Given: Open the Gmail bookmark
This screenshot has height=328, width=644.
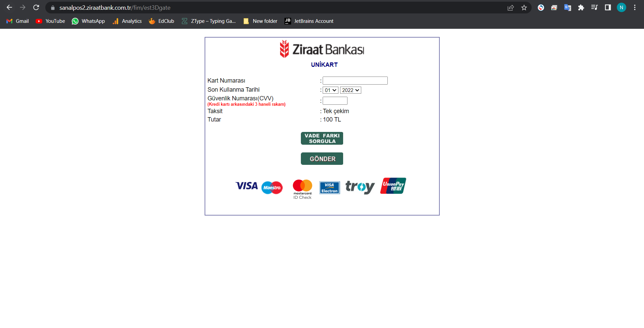Looking at the screenshot, I should tap(18, 21).
